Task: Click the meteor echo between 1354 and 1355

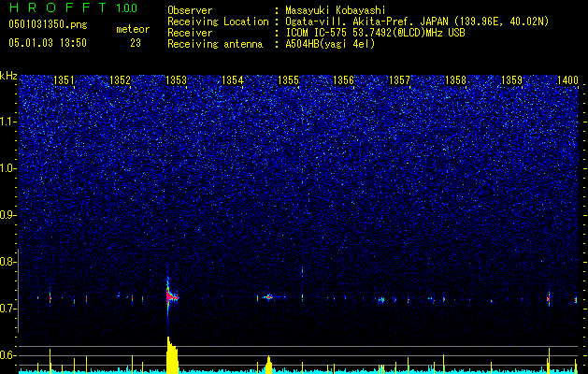Action: click(x=268, y=297)
